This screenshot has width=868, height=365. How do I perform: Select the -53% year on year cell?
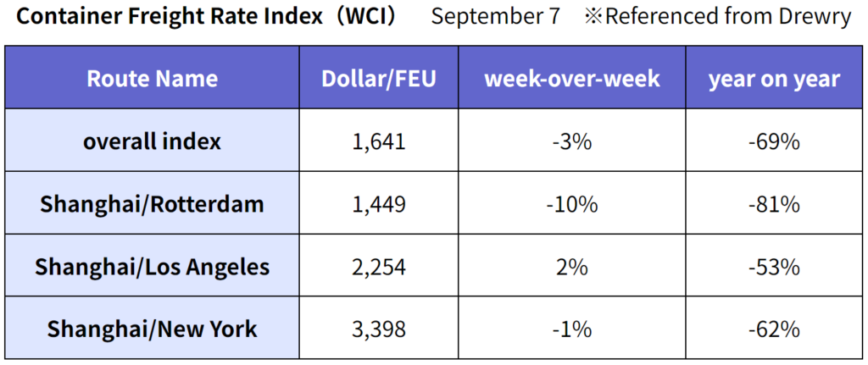click(x=774, y=267)
